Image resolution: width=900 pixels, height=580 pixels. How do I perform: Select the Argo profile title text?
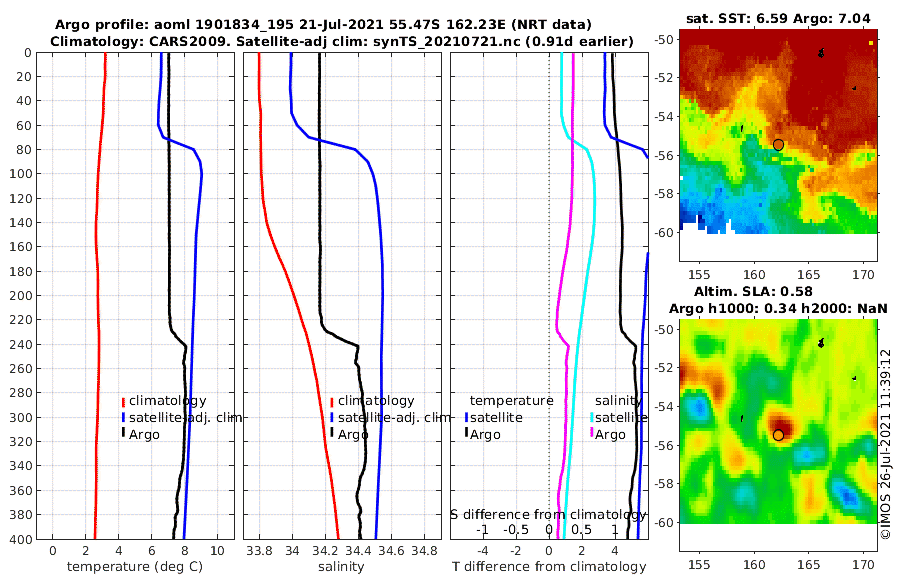point(323,25)
